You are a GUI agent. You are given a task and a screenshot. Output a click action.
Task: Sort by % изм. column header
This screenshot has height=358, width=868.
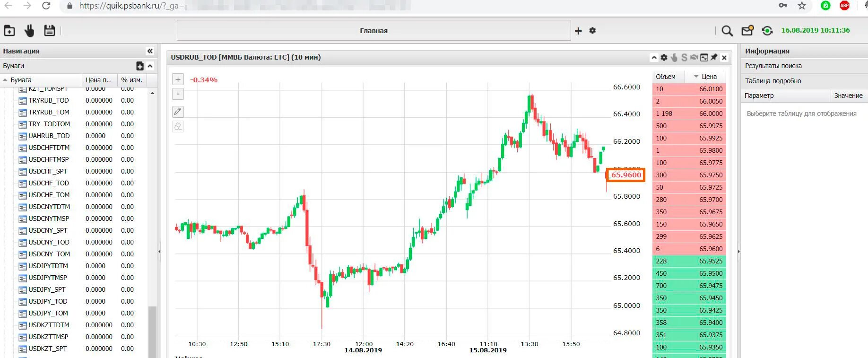click(132, 80)
